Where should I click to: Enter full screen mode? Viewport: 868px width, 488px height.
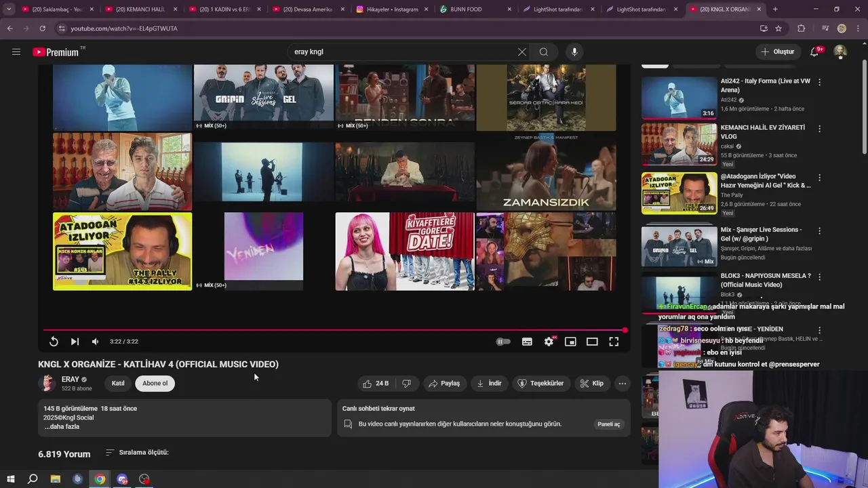click(614, 342)
